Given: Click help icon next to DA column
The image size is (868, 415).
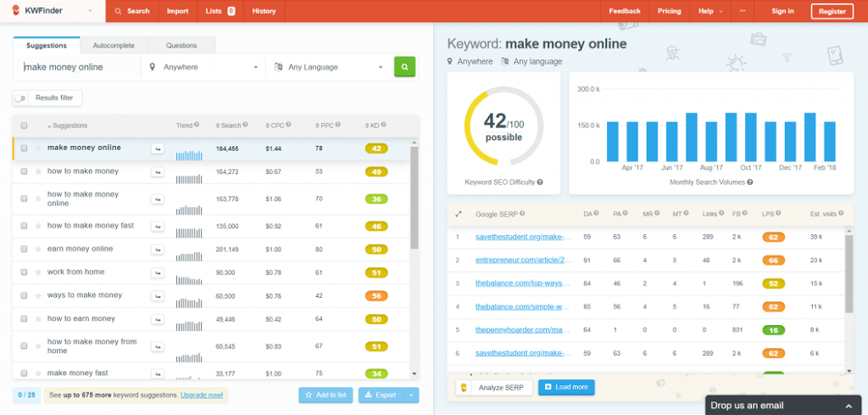Looking at the screenshot, I should (x=598, y=213).
